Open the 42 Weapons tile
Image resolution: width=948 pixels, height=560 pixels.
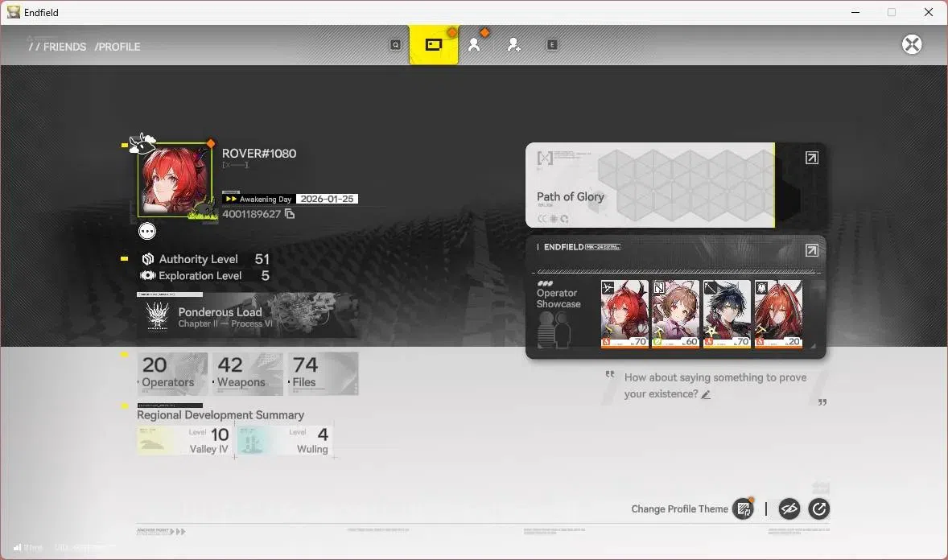point(247,374)
